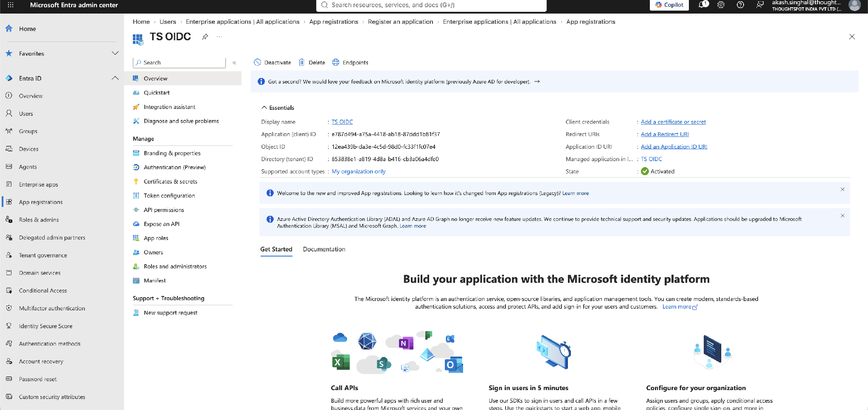Switch to the Documentation tab
The height and width of the screenshot is (410, 868).
point(324,249)
